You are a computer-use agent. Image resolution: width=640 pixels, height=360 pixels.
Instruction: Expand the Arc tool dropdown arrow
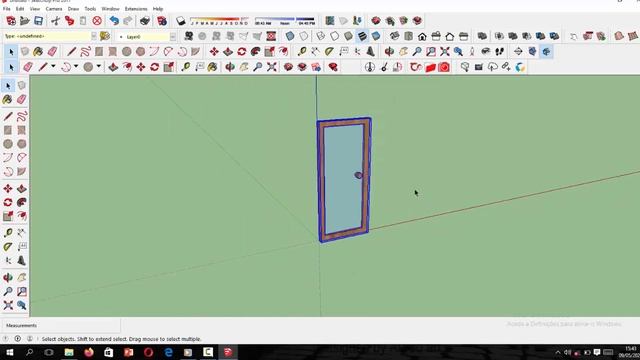click(76, 67)
